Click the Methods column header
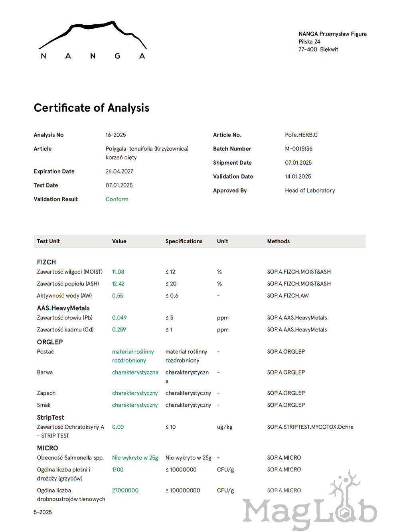This screenshot has width=399, height=532. click(279, 241)
